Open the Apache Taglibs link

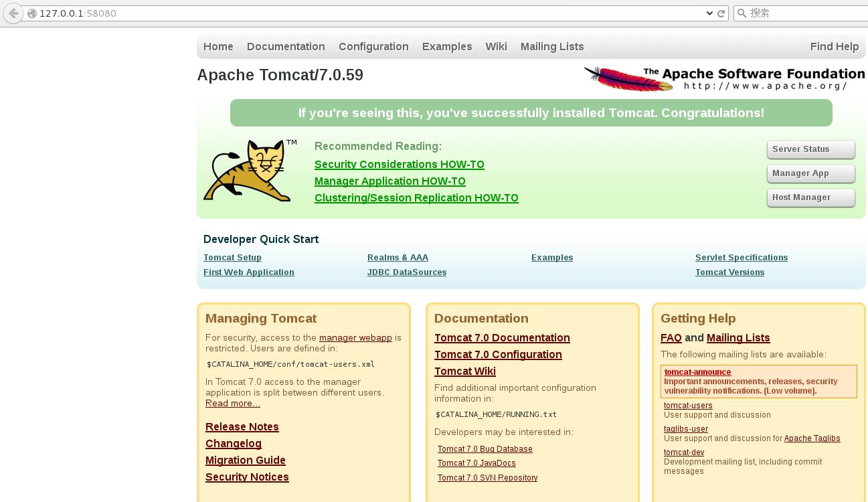click(x=812, y=438)
